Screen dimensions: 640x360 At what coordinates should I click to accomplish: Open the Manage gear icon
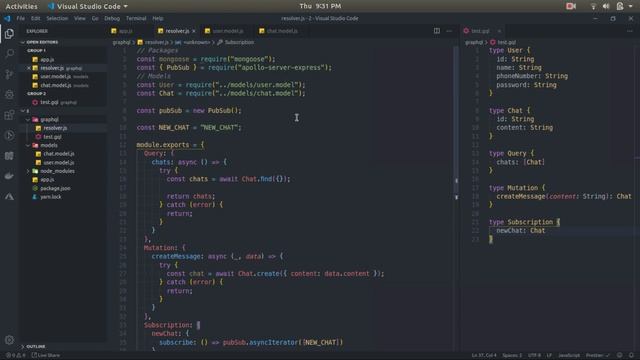[9, 340]
